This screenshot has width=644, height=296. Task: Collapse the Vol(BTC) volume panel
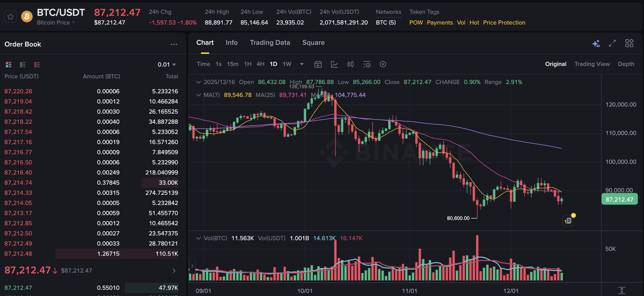coord(198,238)
